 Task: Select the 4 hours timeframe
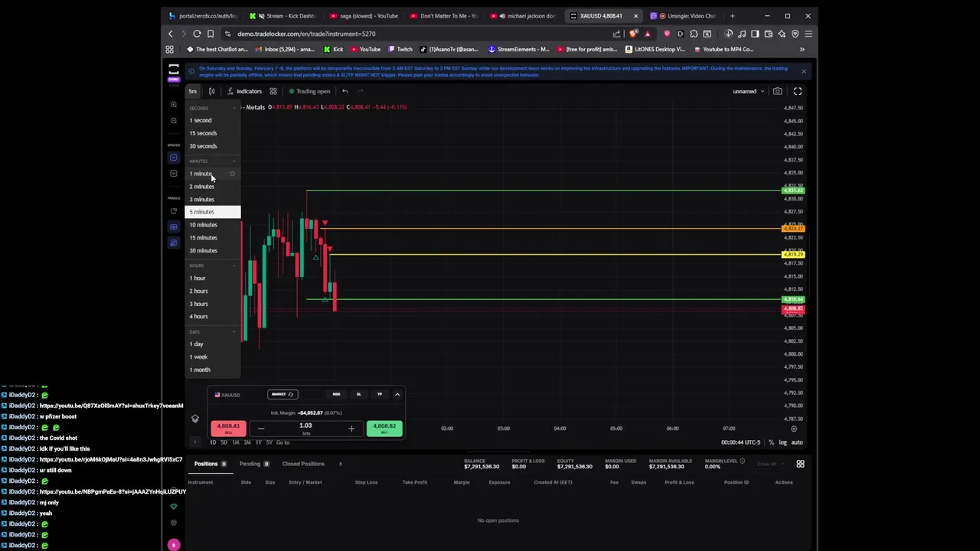click(199, 317)
